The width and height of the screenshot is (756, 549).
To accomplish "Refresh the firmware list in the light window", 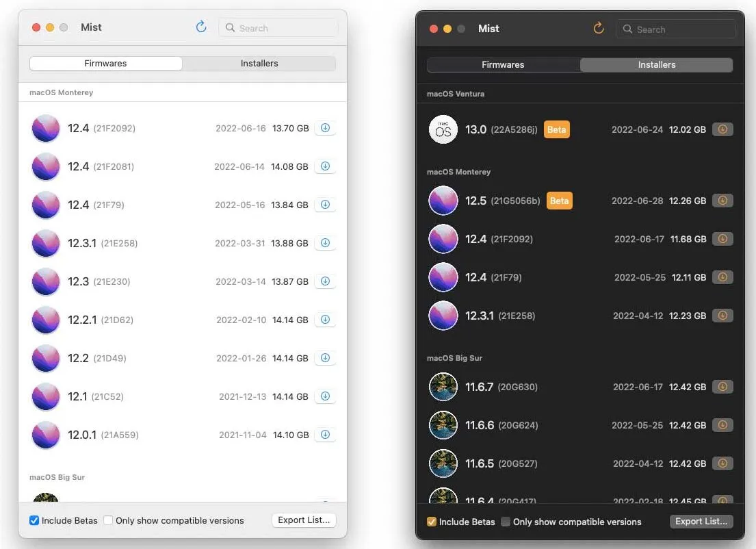I will (x=200, y=27).
